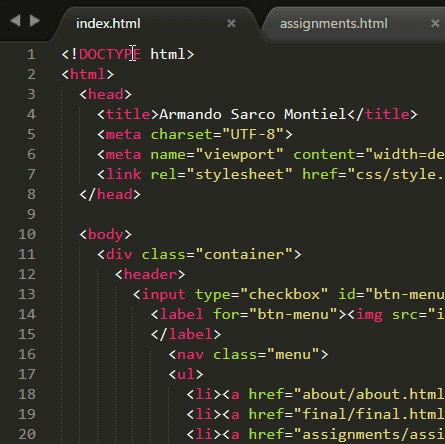
Task: Click the opening body tag
Action: tap(105, 234)
